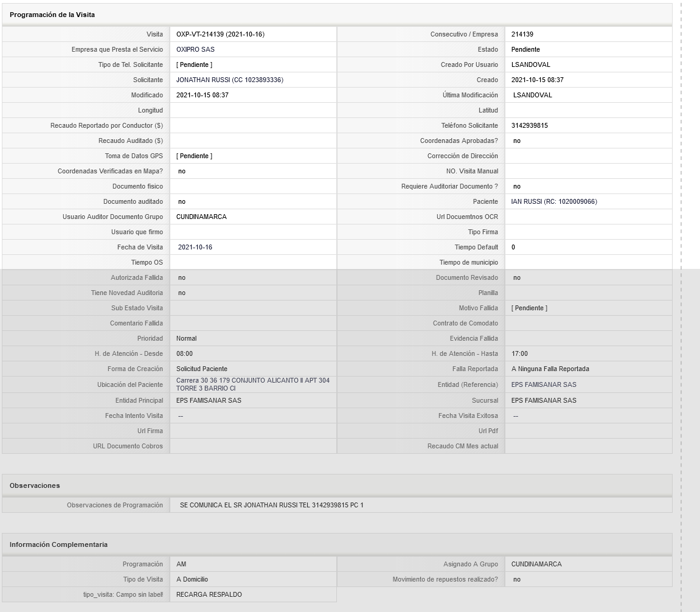Image resolution: width=700 pixels, height=612 pixels.
Task: Click Fecha de Visita 2021-10-16 link
Action: [x=195, y=247]
